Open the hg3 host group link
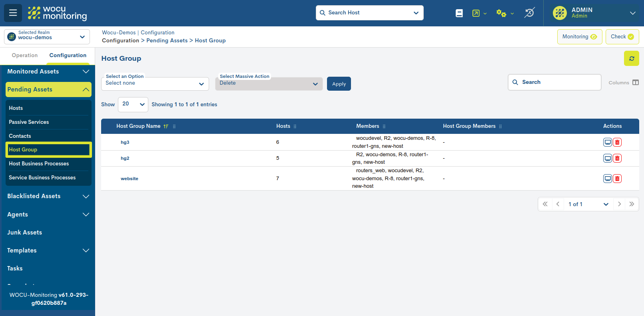Screen dimensions: 644x316 pyautogui.click(x=125, y=142)
